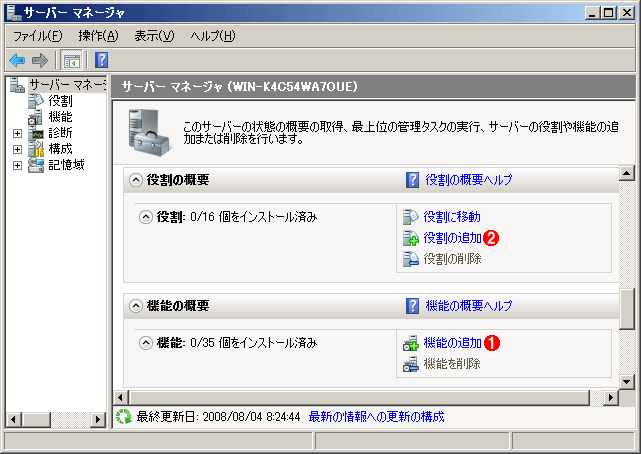641x454 pixels.
Task: Click the 機能の追加 link
Action: pyautogui.click(x=452, y=343)
